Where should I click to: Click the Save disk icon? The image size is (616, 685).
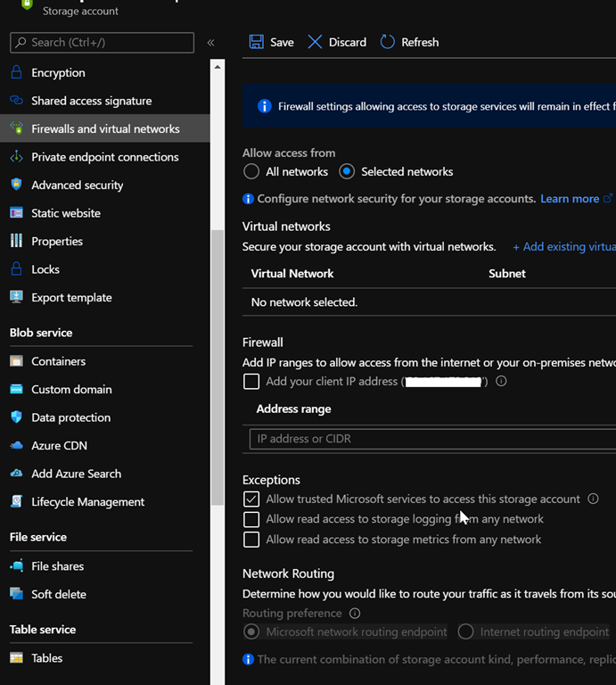pyautogui.click(x=257, y=42)
